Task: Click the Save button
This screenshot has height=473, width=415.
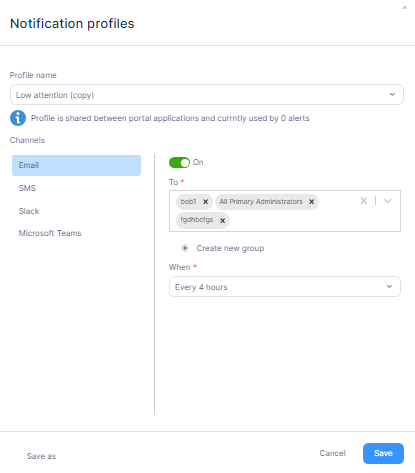Action: [x=383, y=453]
